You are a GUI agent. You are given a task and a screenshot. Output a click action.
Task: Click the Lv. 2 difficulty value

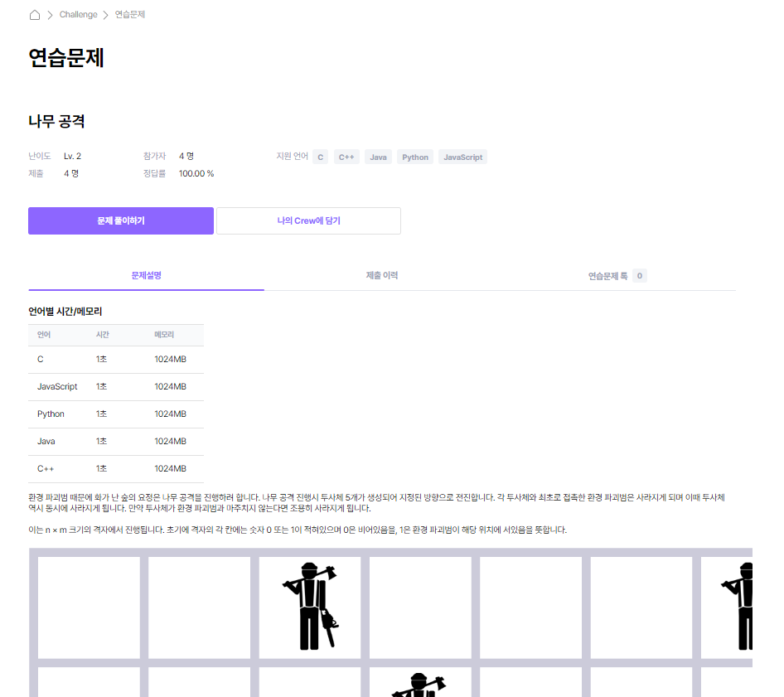[72, 157]
